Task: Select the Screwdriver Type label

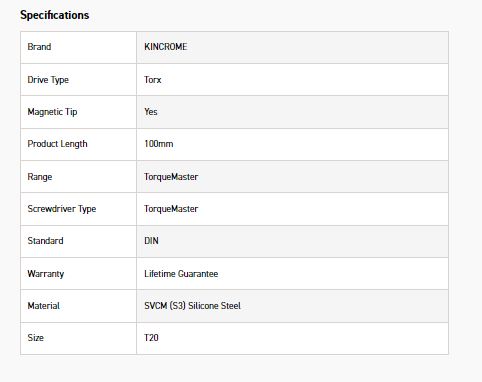Action: tap(62, 209)
